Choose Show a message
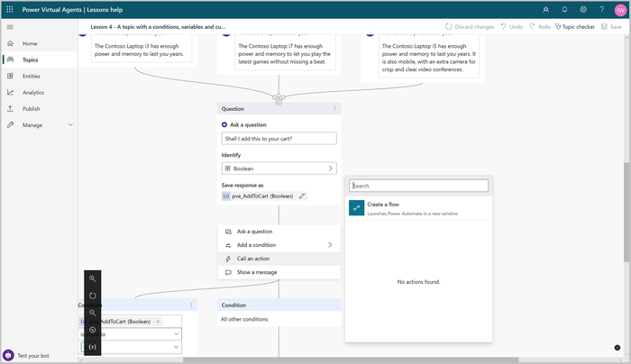 [279, 272]
